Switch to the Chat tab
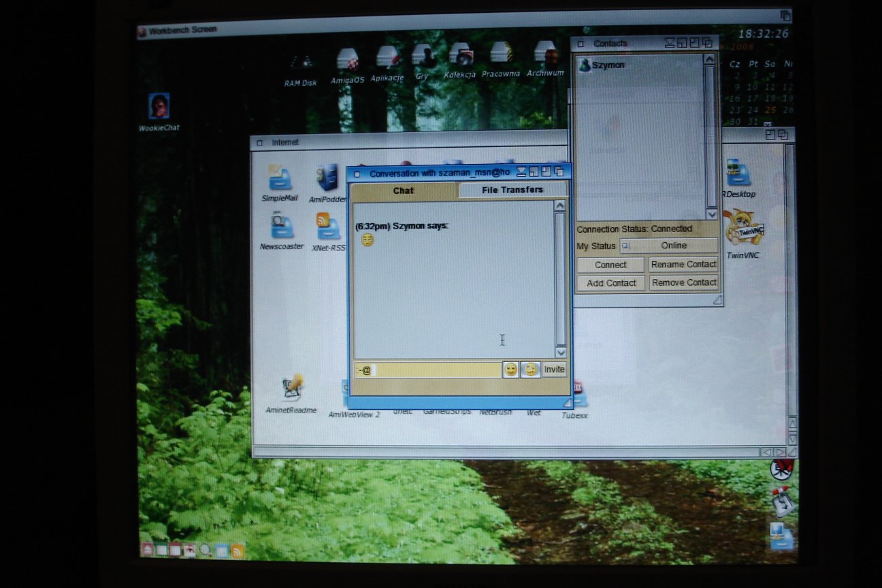 (404, 191)
